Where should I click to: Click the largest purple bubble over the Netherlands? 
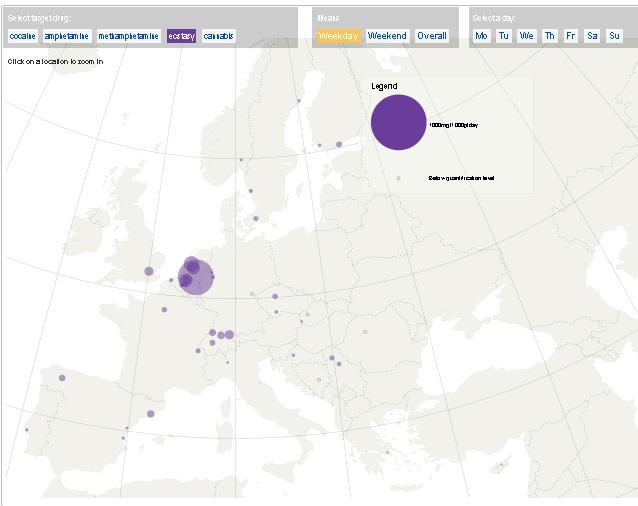tap(197, 277)
